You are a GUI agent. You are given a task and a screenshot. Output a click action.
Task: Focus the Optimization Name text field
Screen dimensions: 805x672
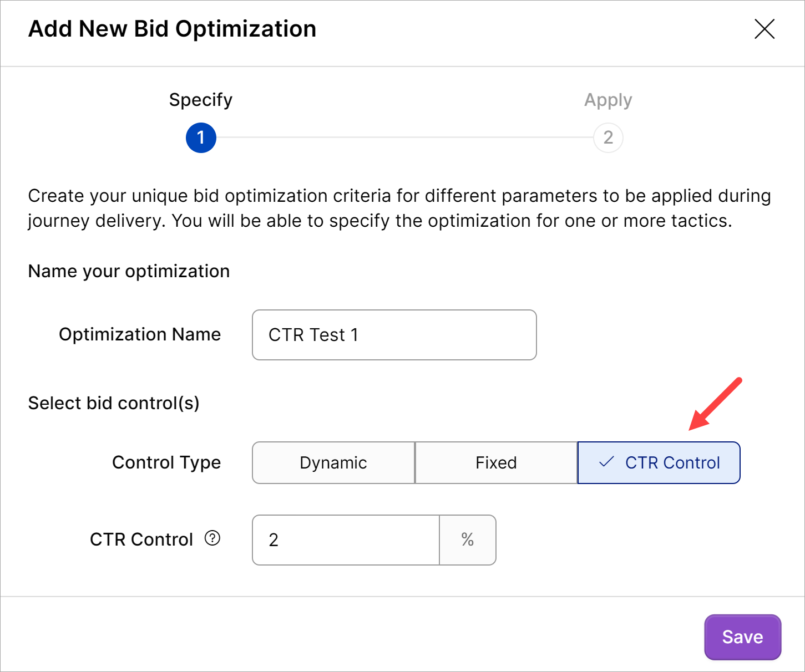(394, 335)
